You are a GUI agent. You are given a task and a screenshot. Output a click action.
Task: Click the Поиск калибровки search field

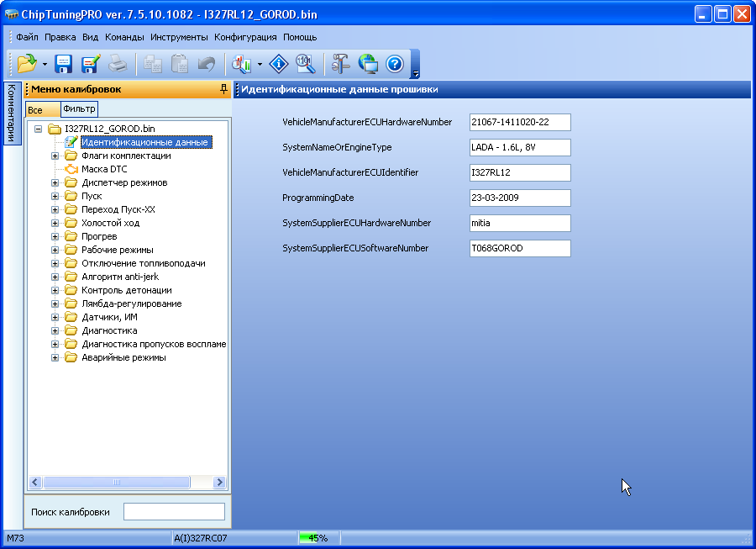174,512
